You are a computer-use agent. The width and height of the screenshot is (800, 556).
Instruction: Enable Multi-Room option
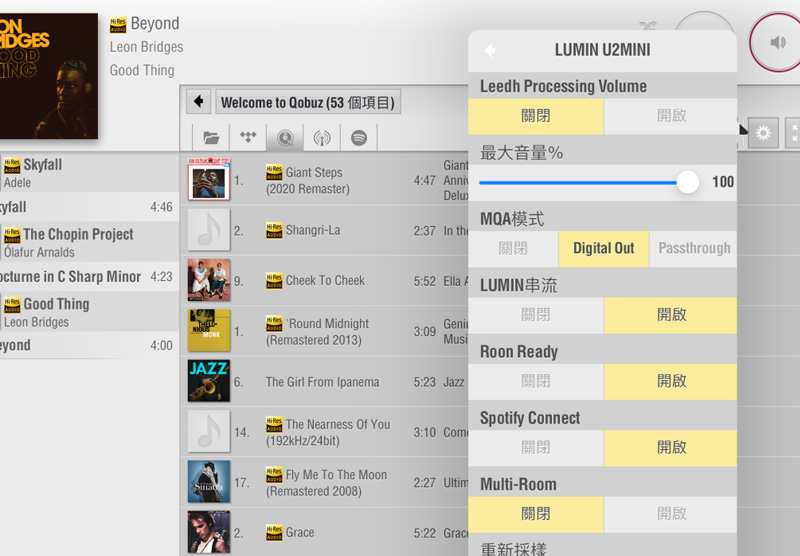[x=670, y=513]
